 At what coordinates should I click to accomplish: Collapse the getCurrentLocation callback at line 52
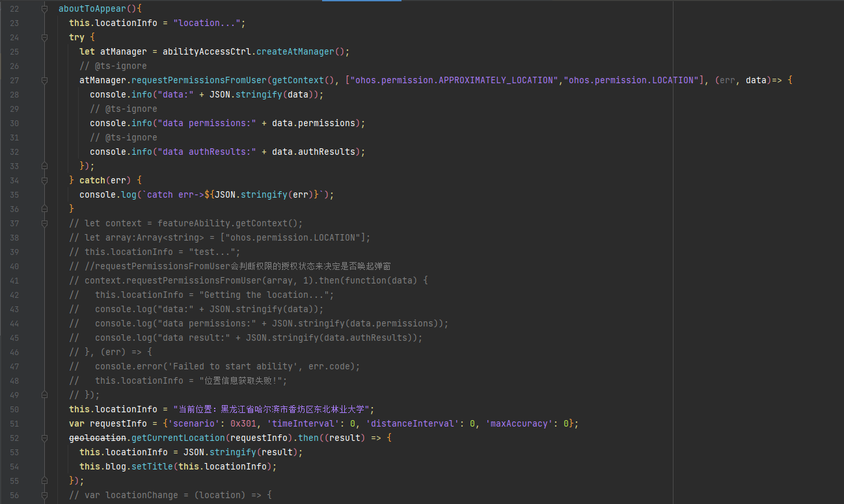[x=45, y=438]
